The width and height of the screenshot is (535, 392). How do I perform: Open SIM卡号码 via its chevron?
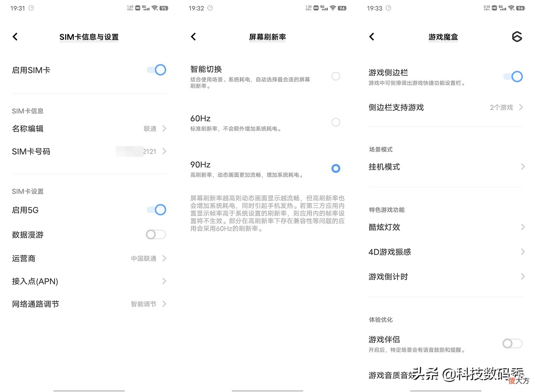tap(164, 151)
